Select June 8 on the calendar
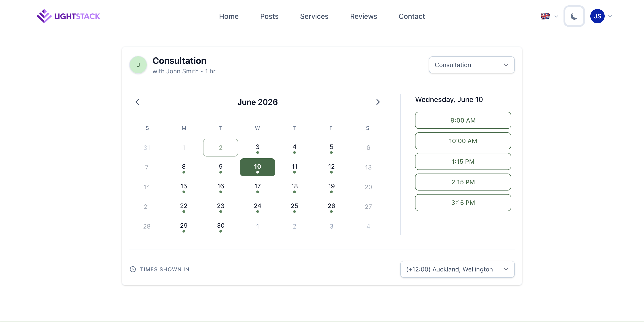Image resolution: width=644 pixels, height=322 pixels. click(x=184, y=167)
